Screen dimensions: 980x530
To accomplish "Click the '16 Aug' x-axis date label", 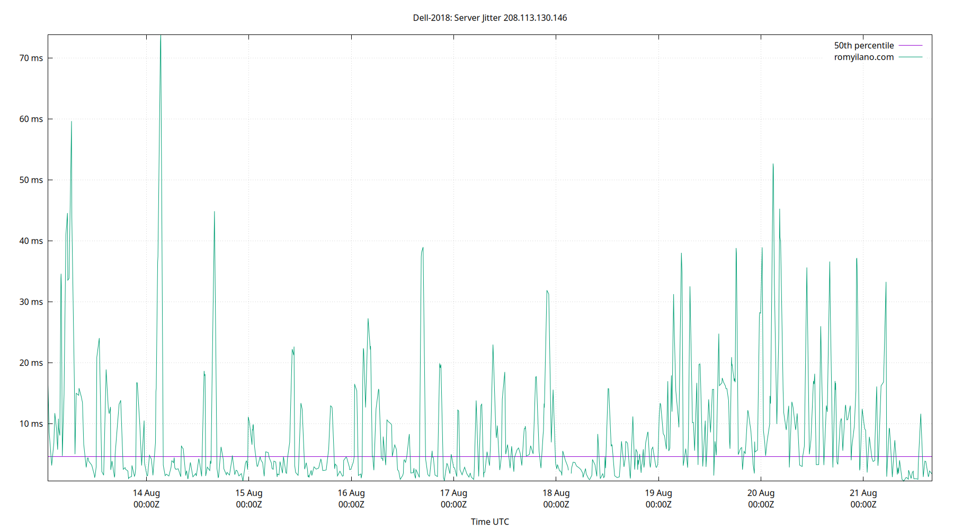I will pyautogui.click(x=351, y=493).
